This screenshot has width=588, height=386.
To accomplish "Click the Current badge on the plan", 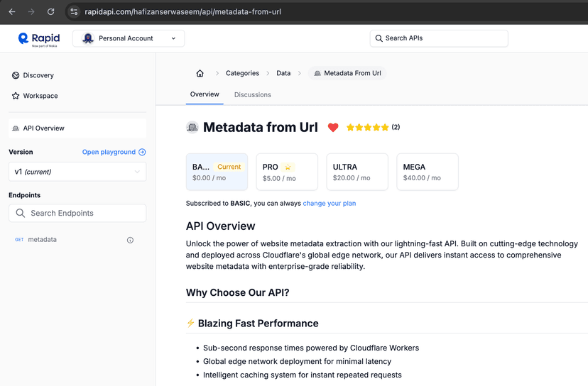I will pyautogui.click(x=229, y=167).
